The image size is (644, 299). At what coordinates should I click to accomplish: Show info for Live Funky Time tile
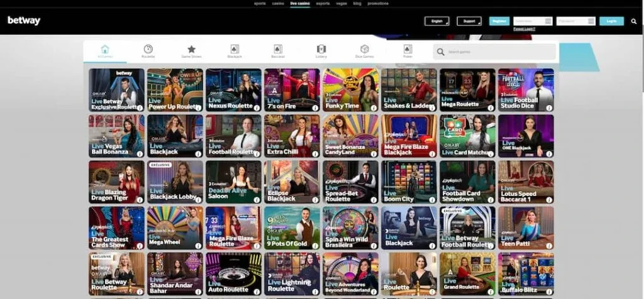pos(374,108)
